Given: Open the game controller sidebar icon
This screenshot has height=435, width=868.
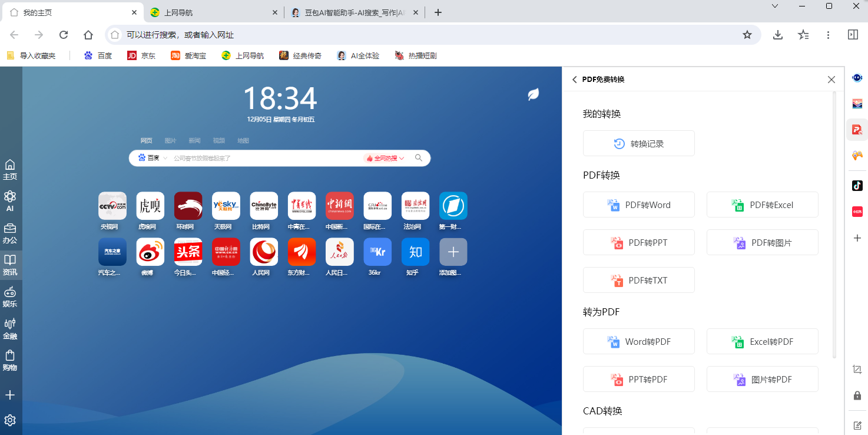Looking at the screenshot, I should click(x=857, y=156).
